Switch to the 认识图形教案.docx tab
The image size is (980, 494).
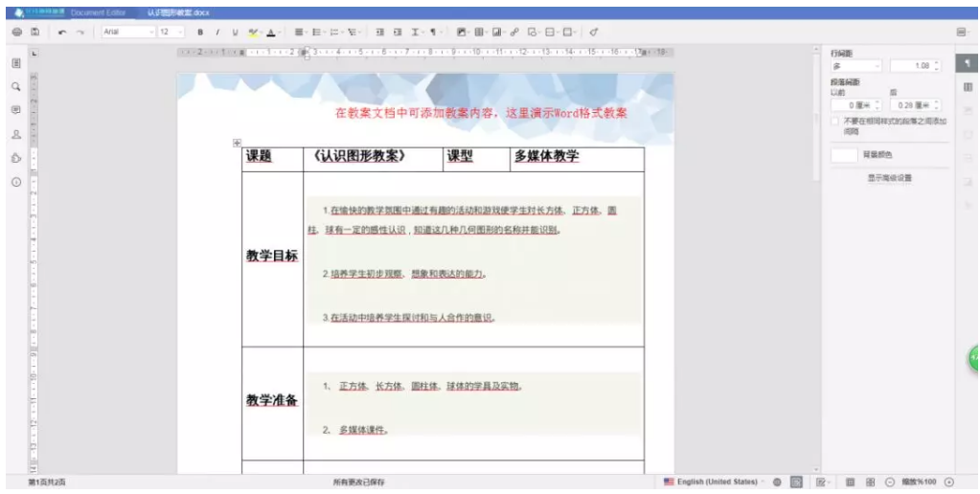pyautogui.click(x=179, y=12)
